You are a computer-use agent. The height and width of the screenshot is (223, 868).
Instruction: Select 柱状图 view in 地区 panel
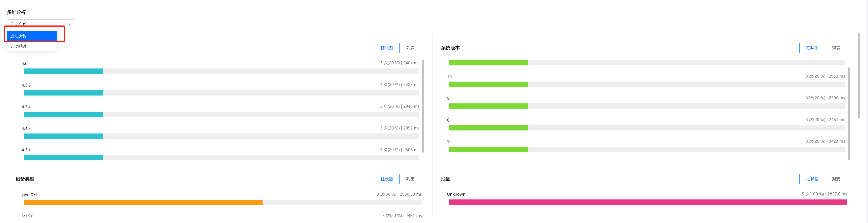[812, 179]
